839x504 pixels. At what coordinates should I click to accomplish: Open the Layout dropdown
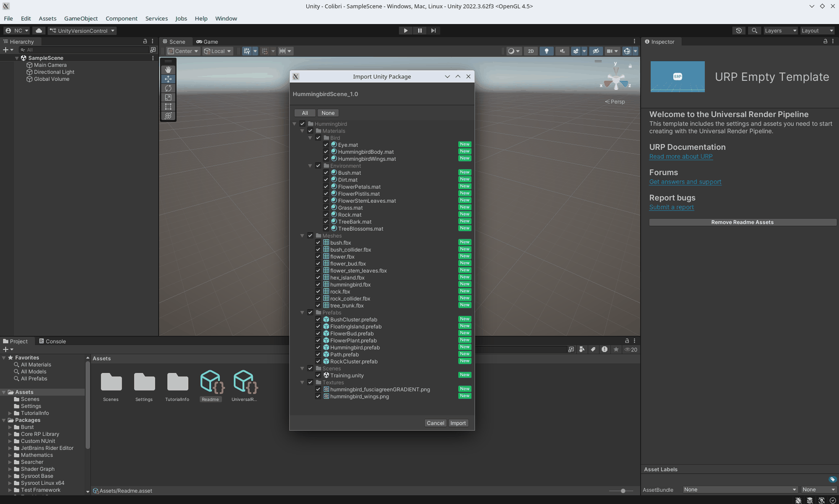click(x=817, y=30)
